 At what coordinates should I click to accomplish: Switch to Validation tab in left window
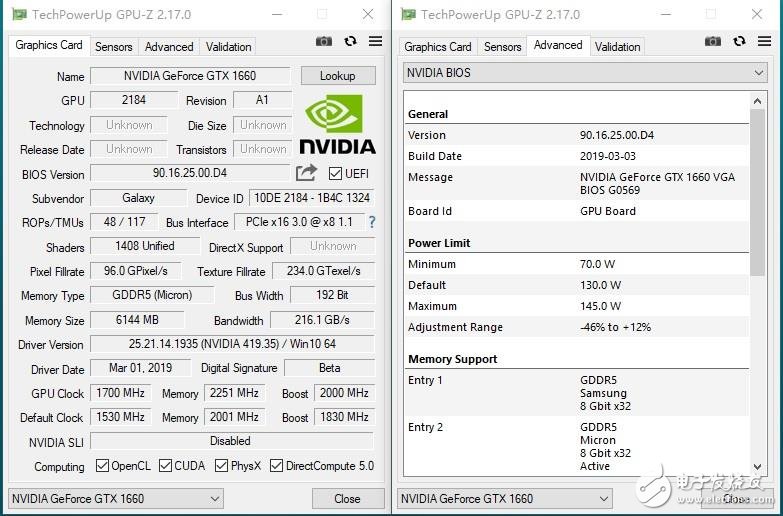coord(229,47)
